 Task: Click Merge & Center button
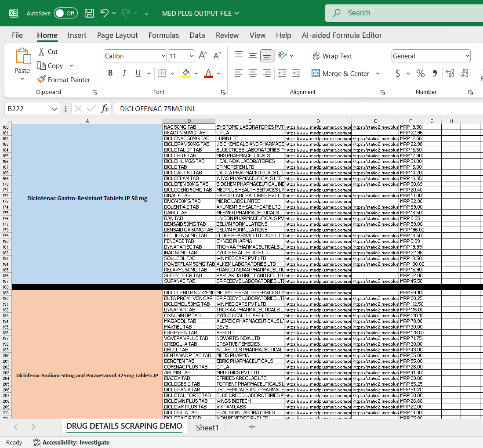coord(340,74)
